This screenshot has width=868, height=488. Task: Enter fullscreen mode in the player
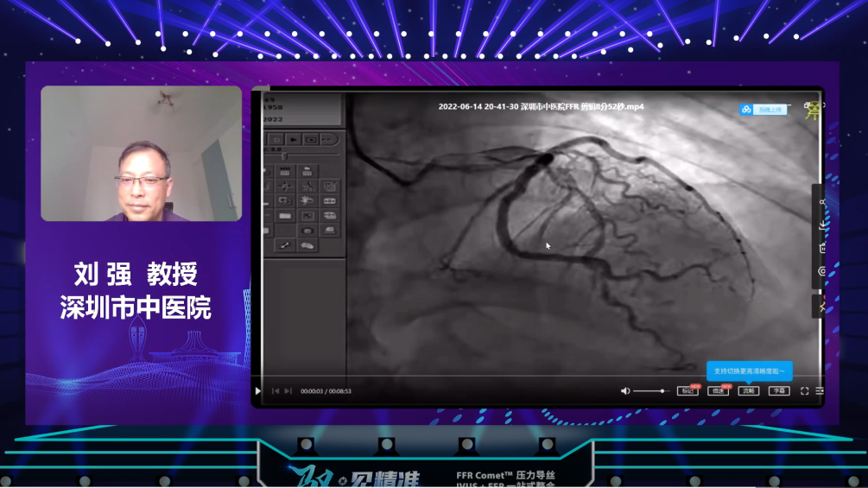pos(804,391)
